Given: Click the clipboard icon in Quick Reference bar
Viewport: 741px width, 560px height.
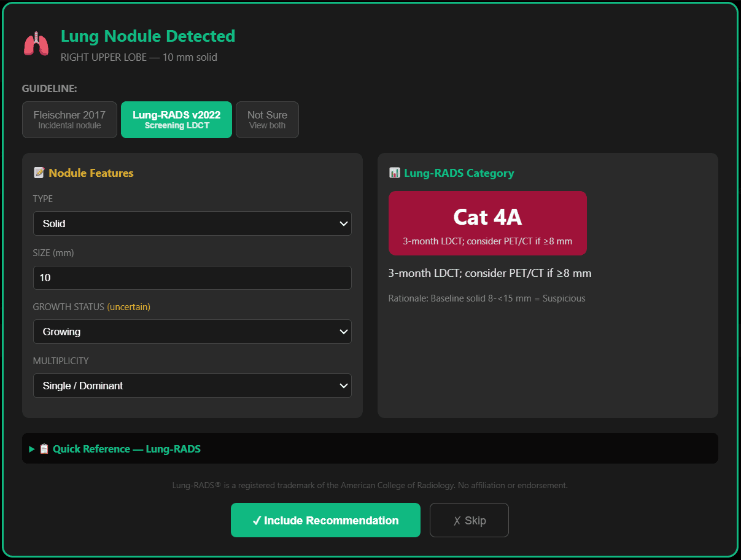Looking at the screenshot, I should (x=44, y=449).
